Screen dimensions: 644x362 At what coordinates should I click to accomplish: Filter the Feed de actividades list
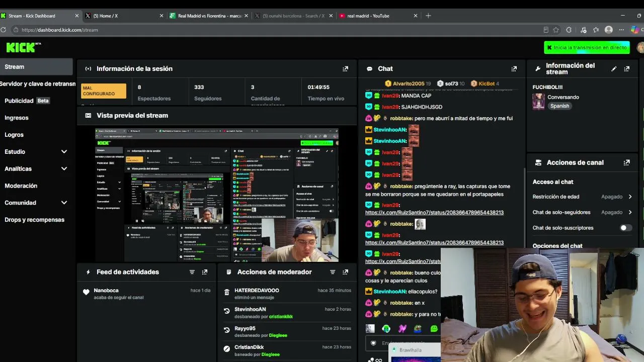192,272
